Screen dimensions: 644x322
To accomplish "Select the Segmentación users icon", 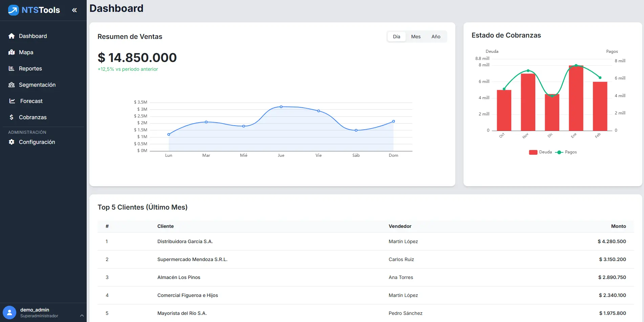I will 12,85.
